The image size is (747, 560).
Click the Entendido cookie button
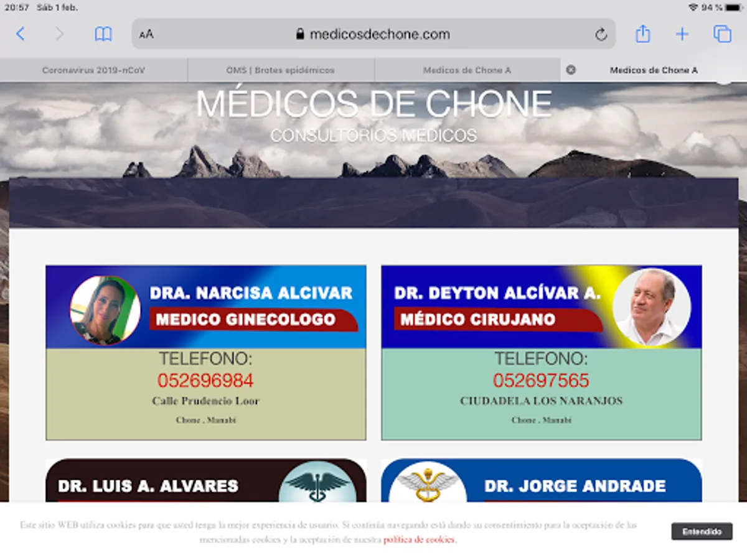[x=702, y=531]
